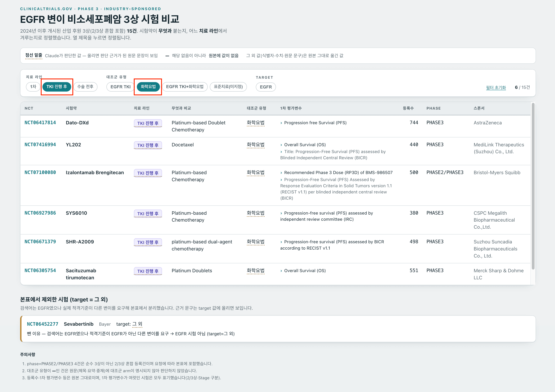Image resolution: width=555 pixels, height=392 pixels.
Task: Click the Bristol-Myers Squibb sponsor cell
Action: [497, 172]
